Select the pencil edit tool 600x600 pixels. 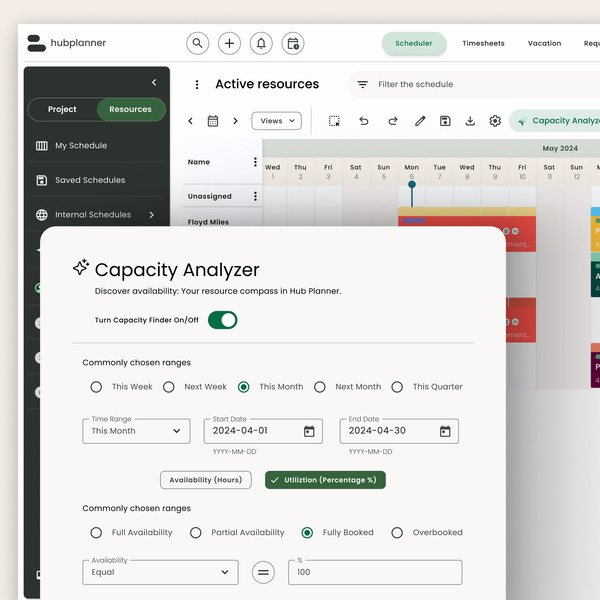click(420, 121)
